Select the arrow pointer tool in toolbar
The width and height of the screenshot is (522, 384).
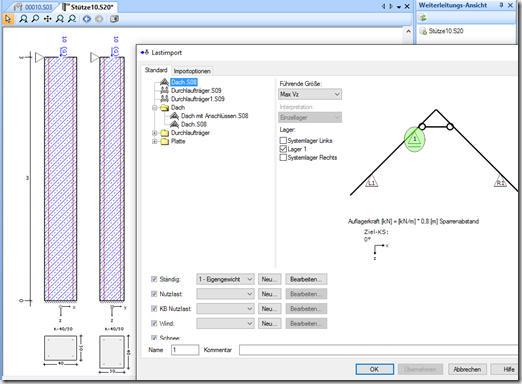(x=8, y=19)
